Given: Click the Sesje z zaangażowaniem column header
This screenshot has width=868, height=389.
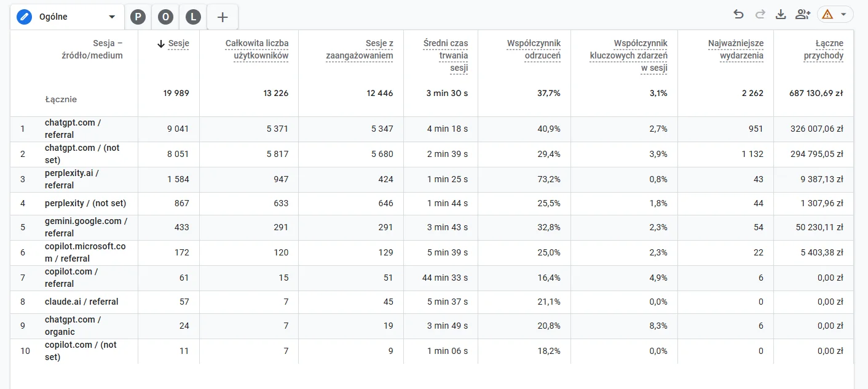Looking at the screenshot, I should point(360,49).
